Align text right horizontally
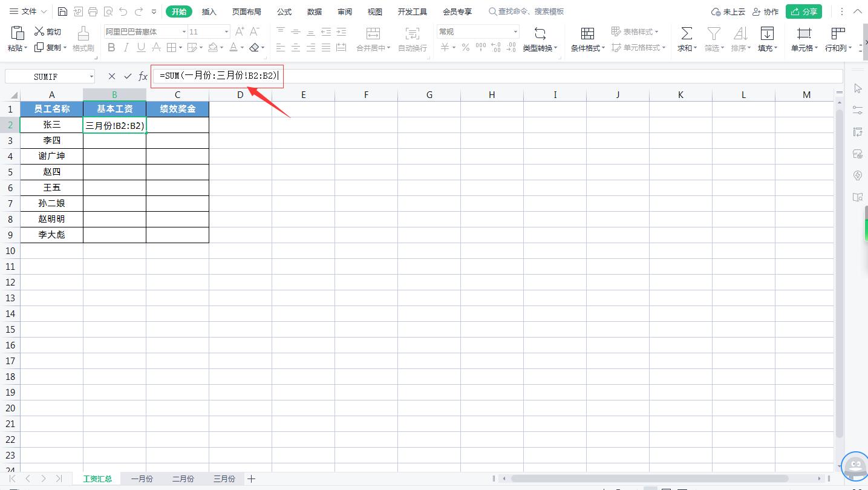 [x=311, y=47]
